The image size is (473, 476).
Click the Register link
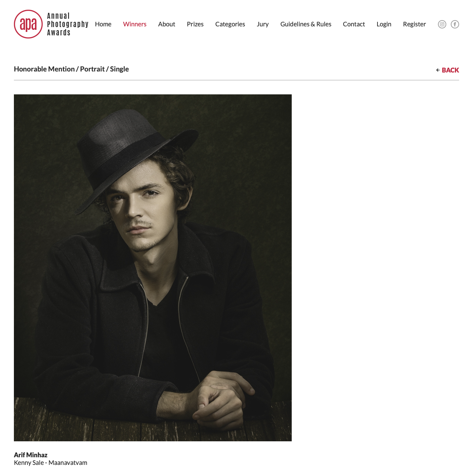coord(414,24)
